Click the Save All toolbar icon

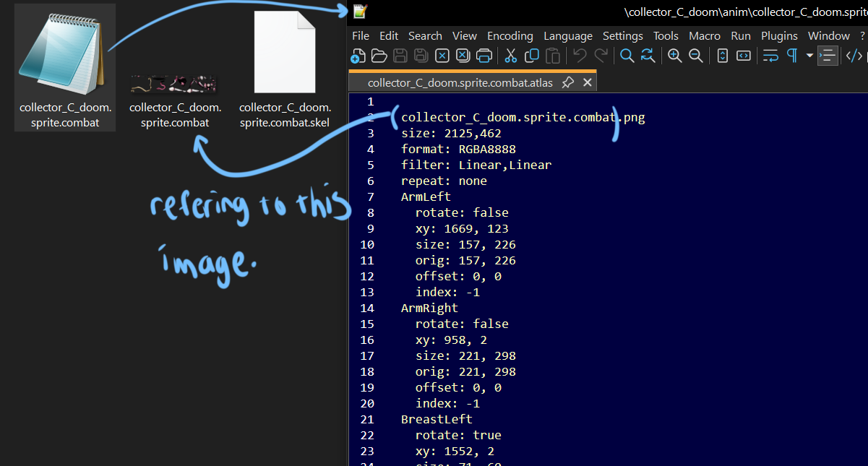tap(421, 56)
